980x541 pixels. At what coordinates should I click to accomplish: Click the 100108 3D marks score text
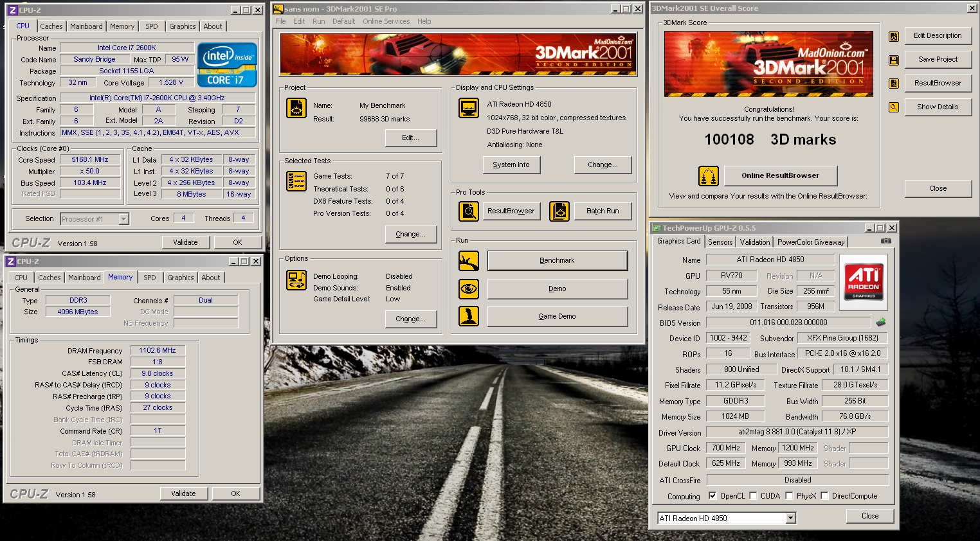coord(770,139)
